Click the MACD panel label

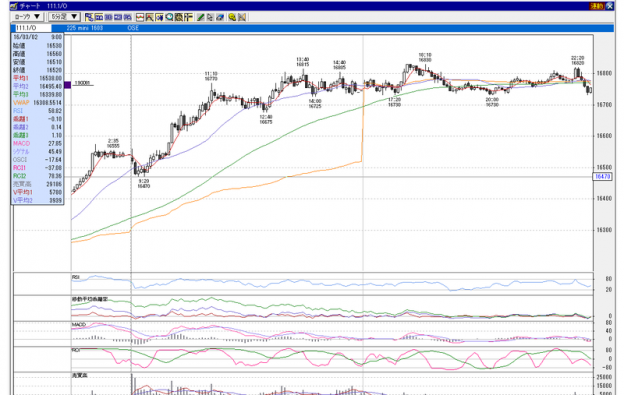point(79,325)
